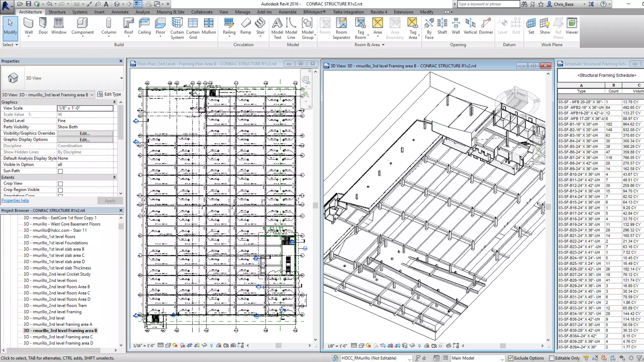Screen dimensions: 644x362
Task: Expand the Main Model design options dropdown
Action: (x=502, y=359)
